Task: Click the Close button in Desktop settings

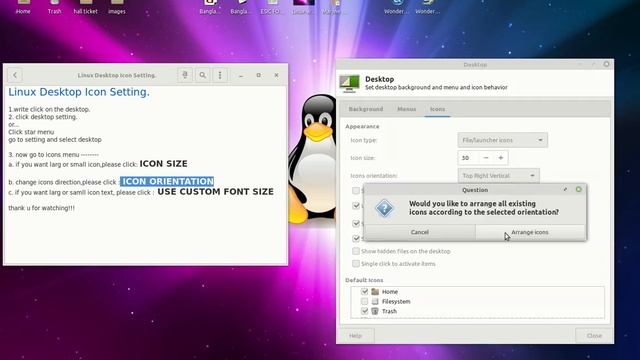Action: [x=594, y=336]
